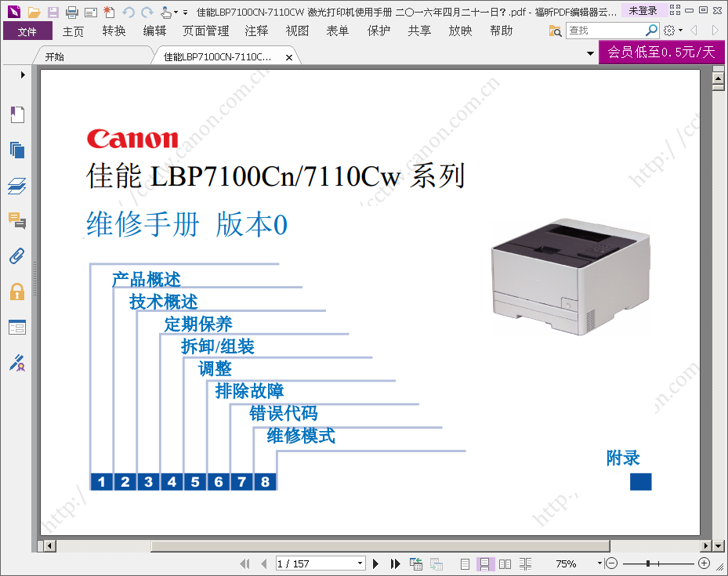
Task: Click the 未登录 sign-in button
Action: click(x=643, y=11)
